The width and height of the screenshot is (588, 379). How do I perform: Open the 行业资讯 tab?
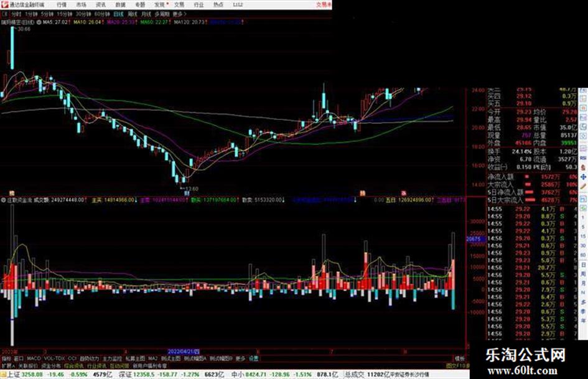[x=96, y=365]
